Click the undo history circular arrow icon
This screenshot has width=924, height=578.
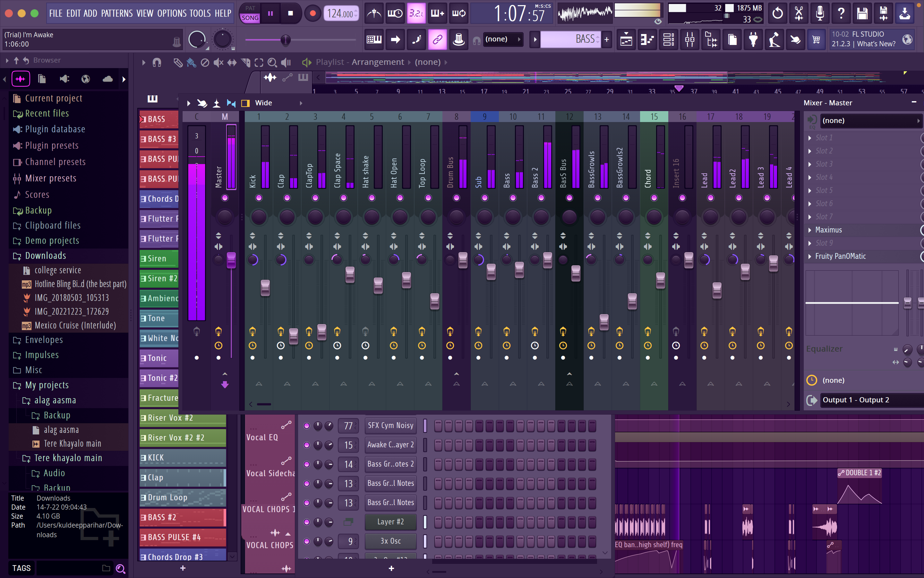click(777, 14)
